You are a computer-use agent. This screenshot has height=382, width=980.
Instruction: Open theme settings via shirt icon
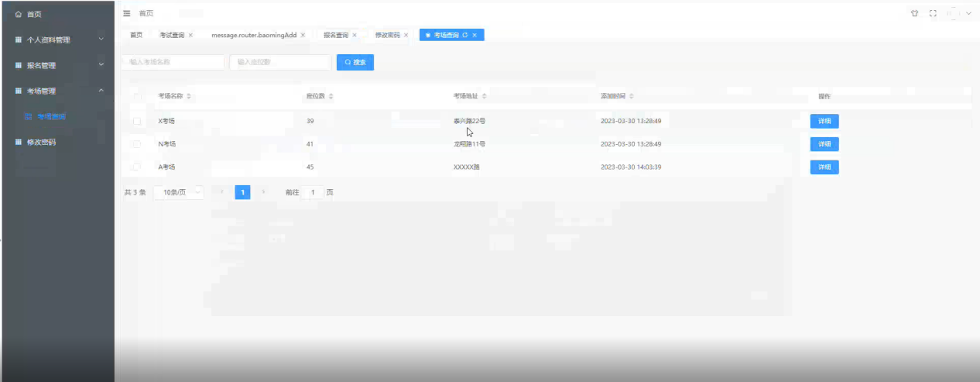[914, 13]
